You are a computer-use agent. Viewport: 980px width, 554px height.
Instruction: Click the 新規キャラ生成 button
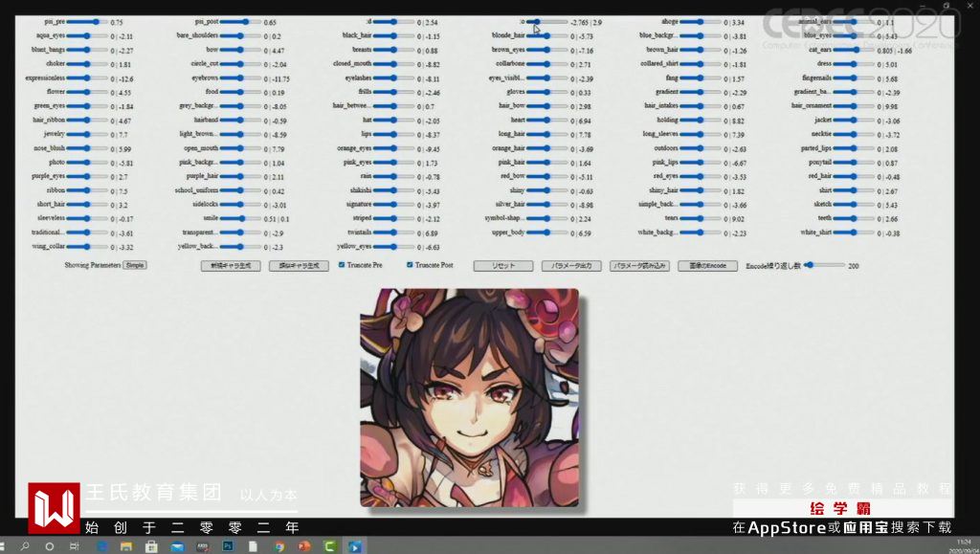click(231, 266)
